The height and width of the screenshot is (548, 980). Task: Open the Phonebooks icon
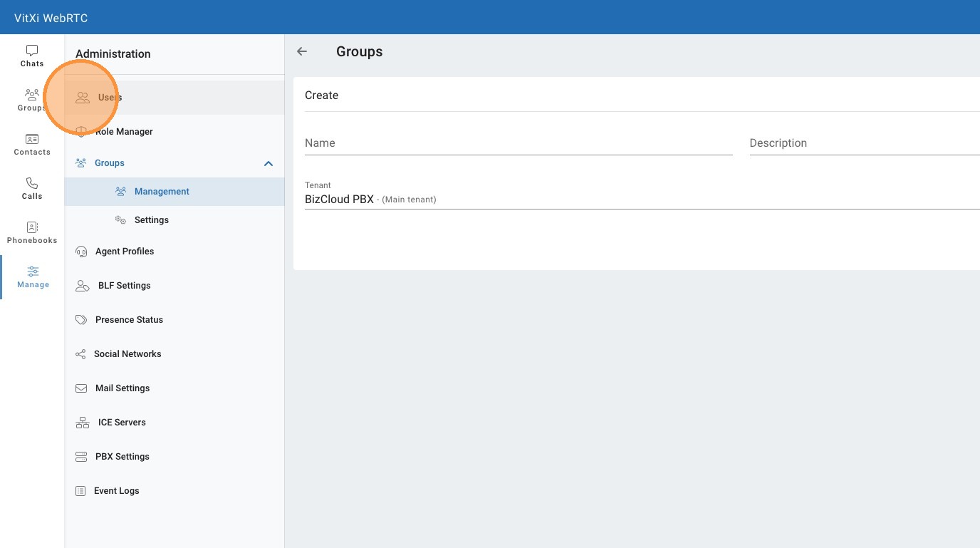(x=32, y=227)
